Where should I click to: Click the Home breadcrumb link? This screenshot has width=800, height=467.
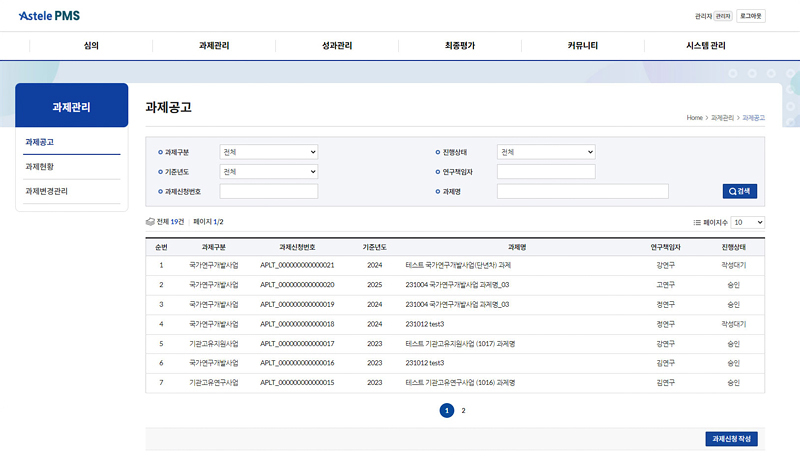pos(694,118)
